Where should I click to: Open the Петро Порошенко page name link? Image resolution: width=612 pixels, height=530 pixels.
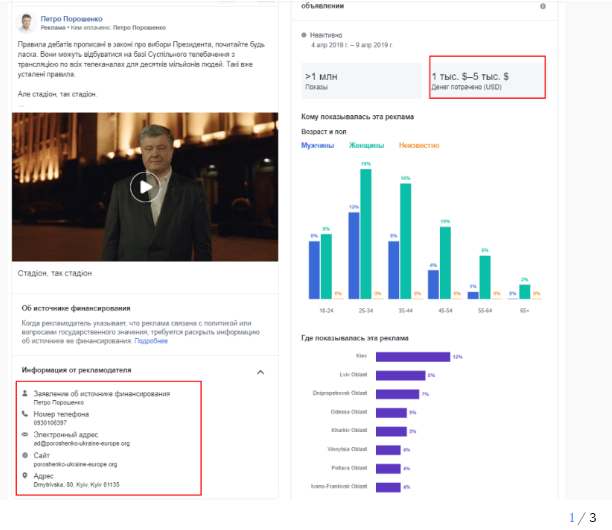(x=72, y=17)
